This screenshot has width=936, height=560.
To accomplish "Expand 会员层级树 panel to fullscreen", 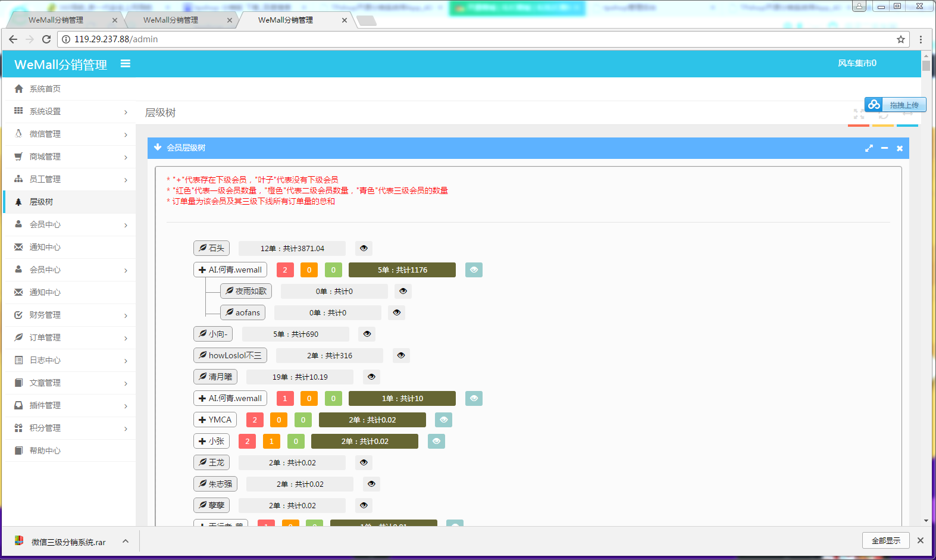I will [x=869, y=148].
